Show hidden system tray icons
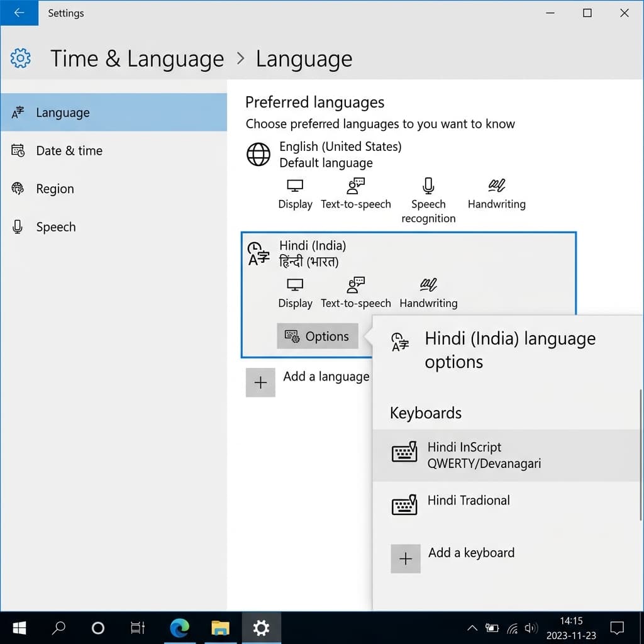 (472, 628)
